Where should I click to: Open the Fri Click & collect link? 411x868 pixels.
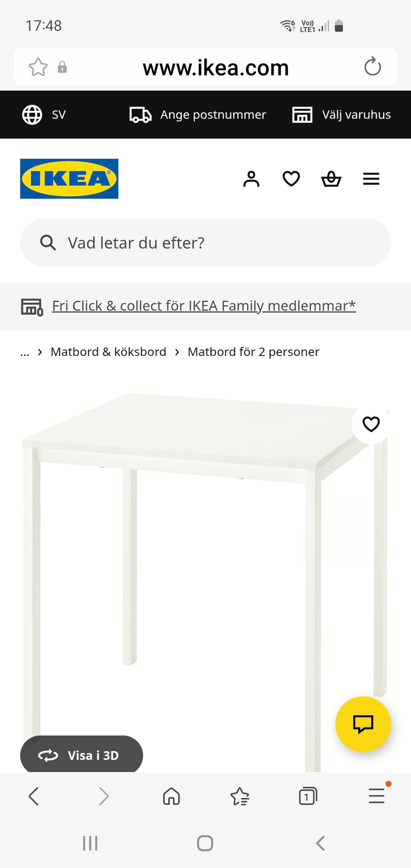(x=204, y=306)
